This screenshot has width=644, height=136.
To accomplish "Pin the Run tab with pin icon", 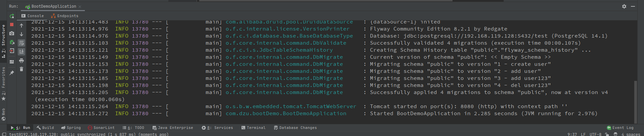I will coord(12,73).
